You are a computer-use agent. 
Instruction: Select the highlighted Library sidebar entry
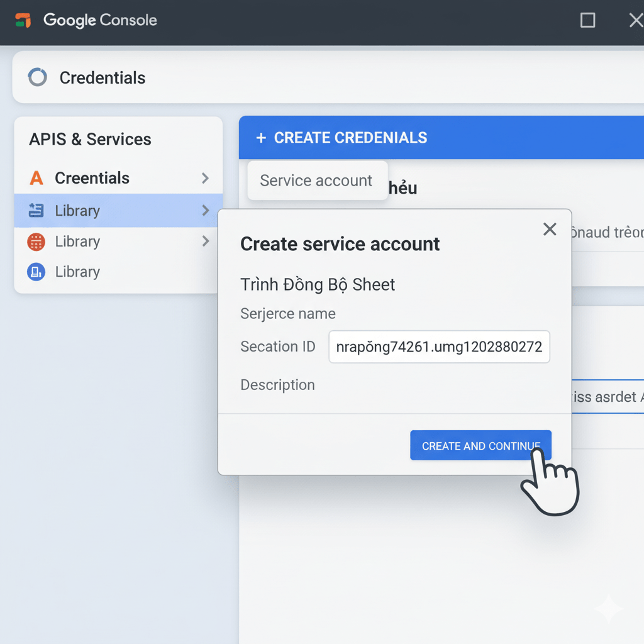77,211
